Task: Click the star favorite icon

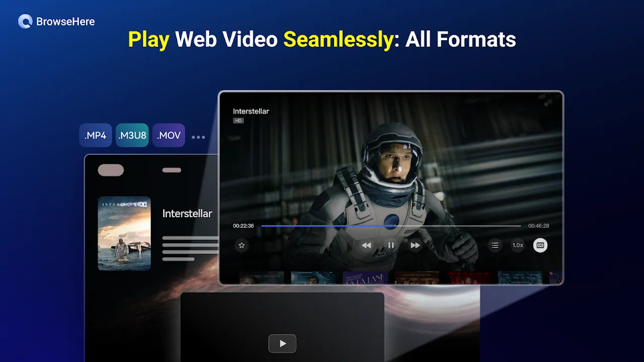Action: click(242, 245)
